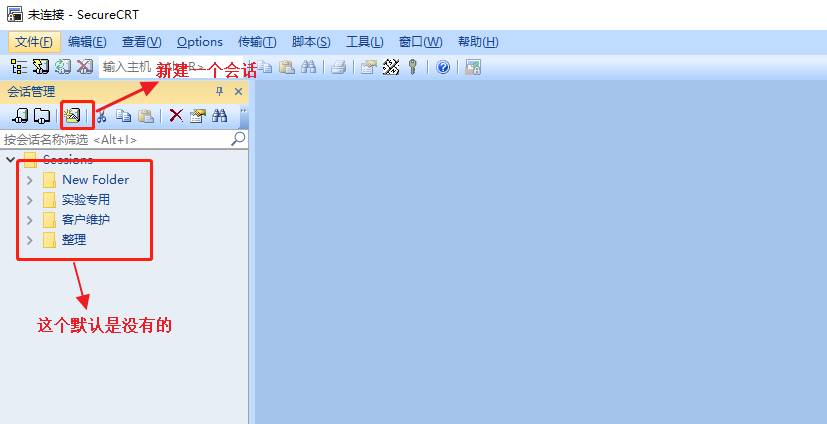Click the key icon in the main toolbar
Viewport: 827px width, 424px height.
point(412,67)
